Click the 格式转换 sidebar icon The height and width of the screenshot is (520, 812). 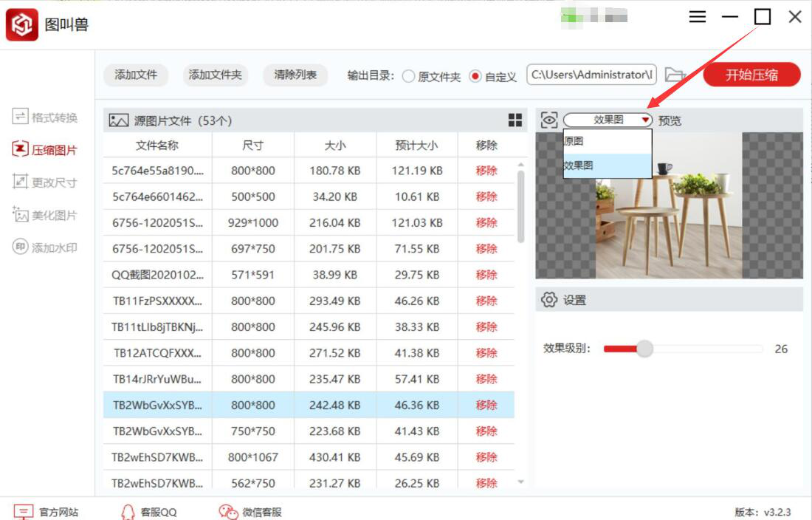(x=20, y=116)
